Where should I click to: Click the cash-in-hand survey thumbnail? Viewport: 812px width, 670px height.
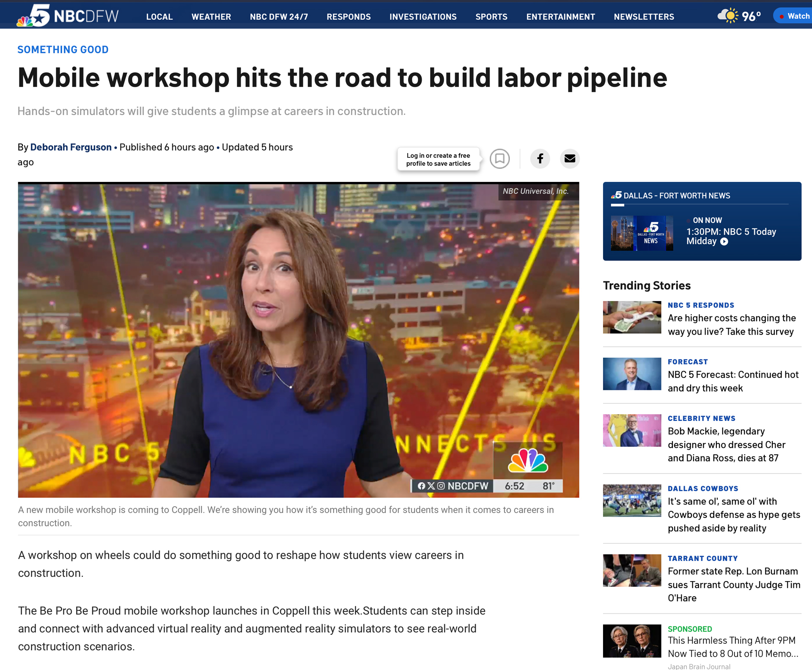(x=632, y=317)
